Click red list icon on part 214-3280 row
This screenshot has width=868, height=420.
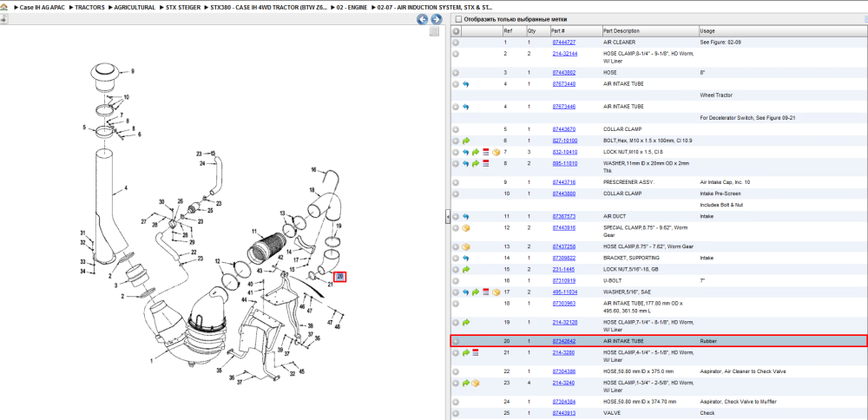pos(476,352)
